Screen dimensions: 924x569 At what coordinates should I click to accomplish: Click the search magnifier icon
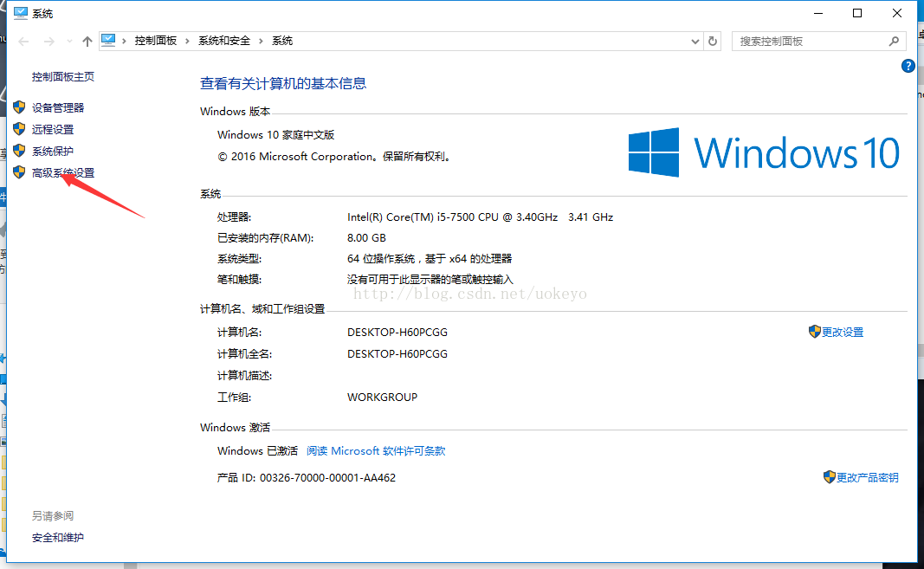pos(894,42)
